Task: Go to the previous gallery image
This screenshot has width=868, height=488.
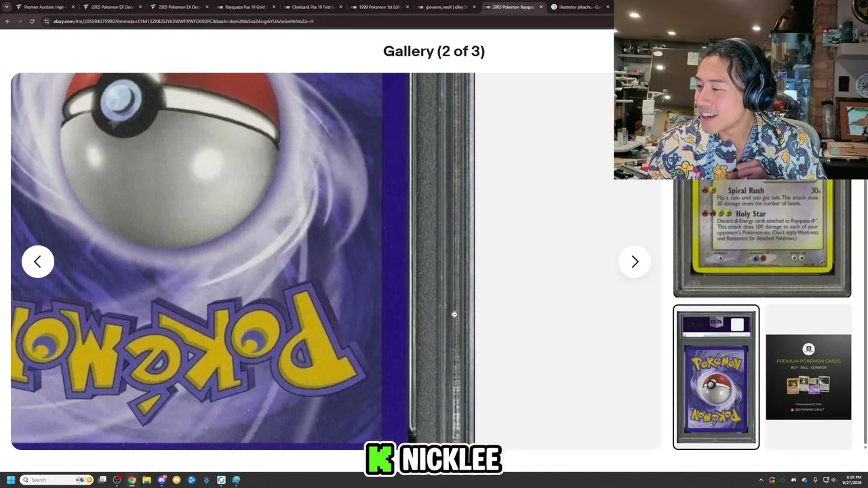Action: pyautogui.click(x=38, y=262)
